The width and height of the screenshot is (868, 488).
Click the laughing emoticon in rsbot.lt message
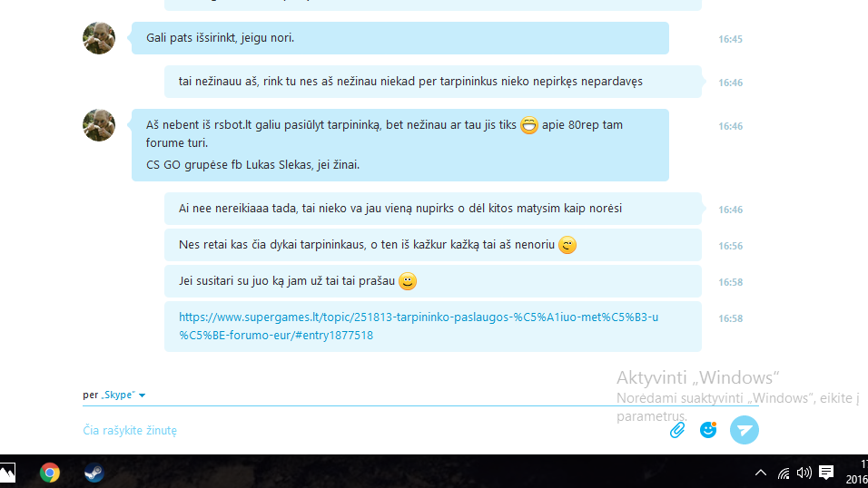(529, 125)
